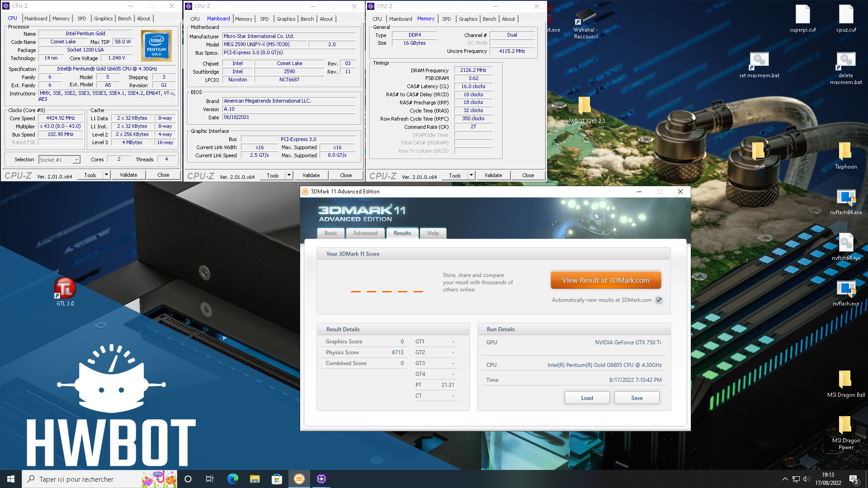Open the Taiphoon folder on desktop

(x=846, y=155)
